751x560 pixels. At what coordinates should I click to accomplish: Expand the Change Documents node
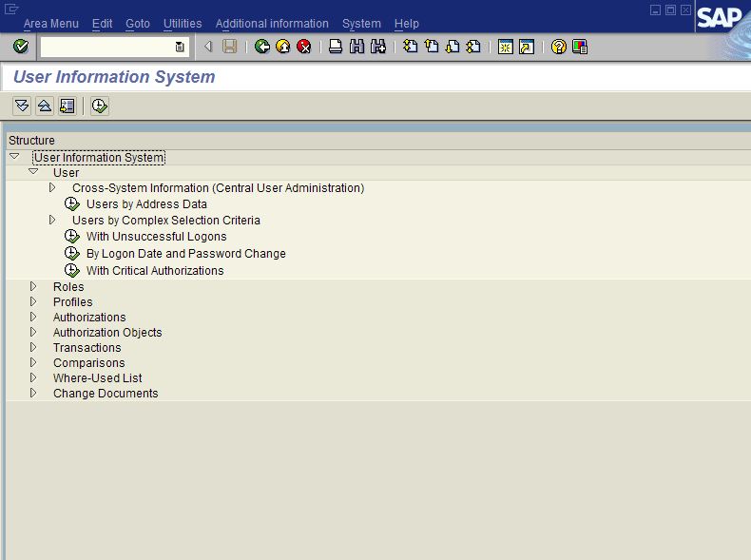(33, 394)
